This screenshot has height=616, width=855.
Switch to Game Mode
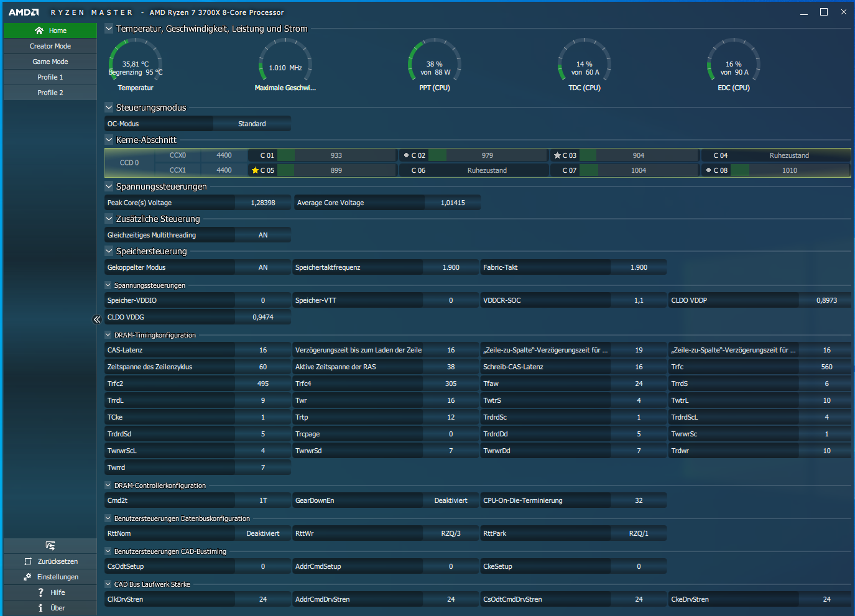tap(50, 62)
